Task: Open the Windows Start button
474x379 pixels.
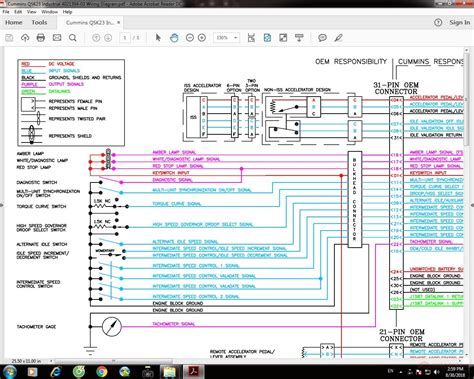Action: pyautogui.click(x=9, y=372)
